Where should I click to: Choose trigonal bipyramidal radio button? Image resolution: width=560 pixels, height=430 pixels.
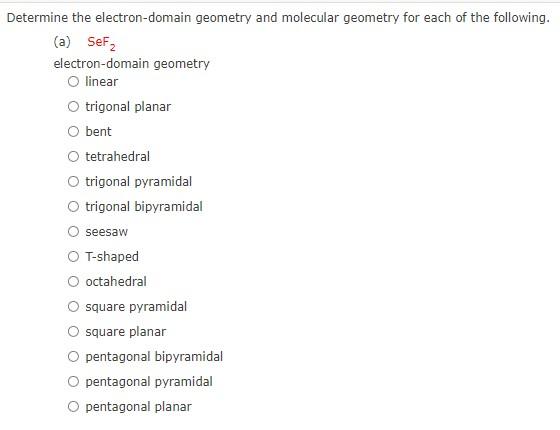(x=73, y=206)
